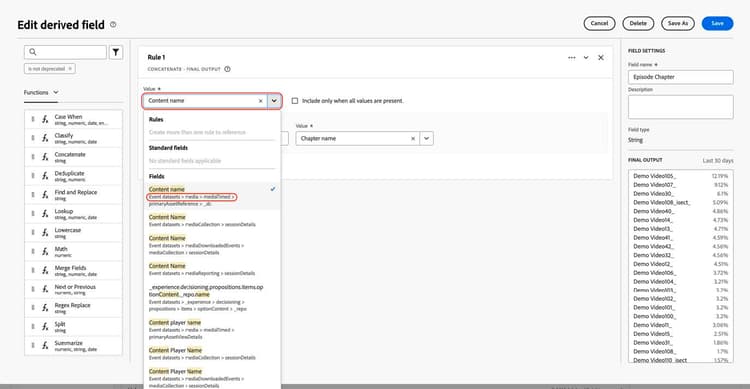Click the Save As button

[678, 23]
